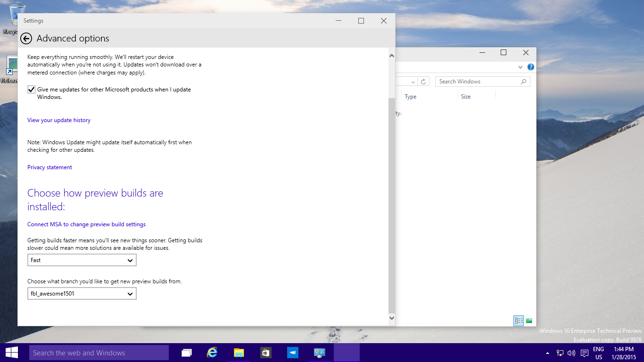Open the Start menu

pos(12,353)
